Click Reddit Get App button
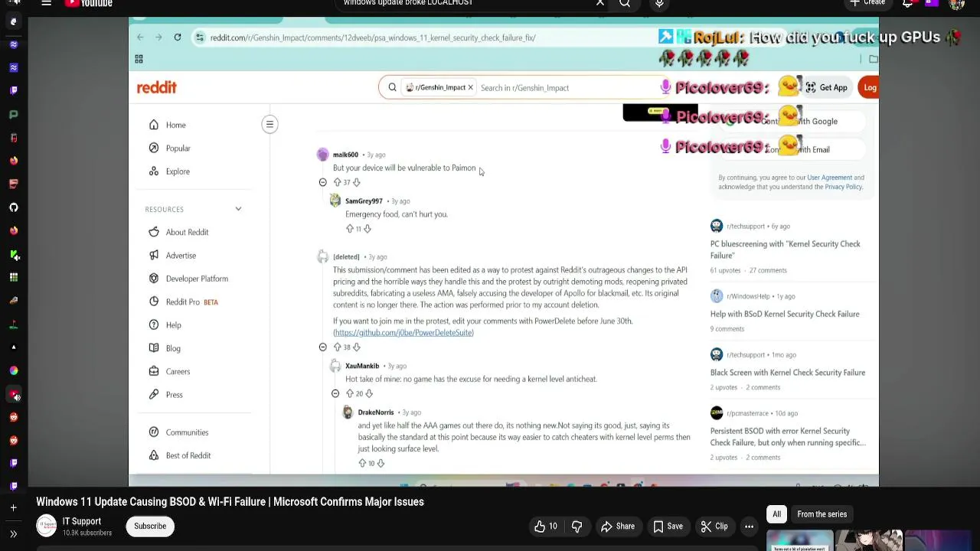Screen dimensions: 980x551 point(826,87)
